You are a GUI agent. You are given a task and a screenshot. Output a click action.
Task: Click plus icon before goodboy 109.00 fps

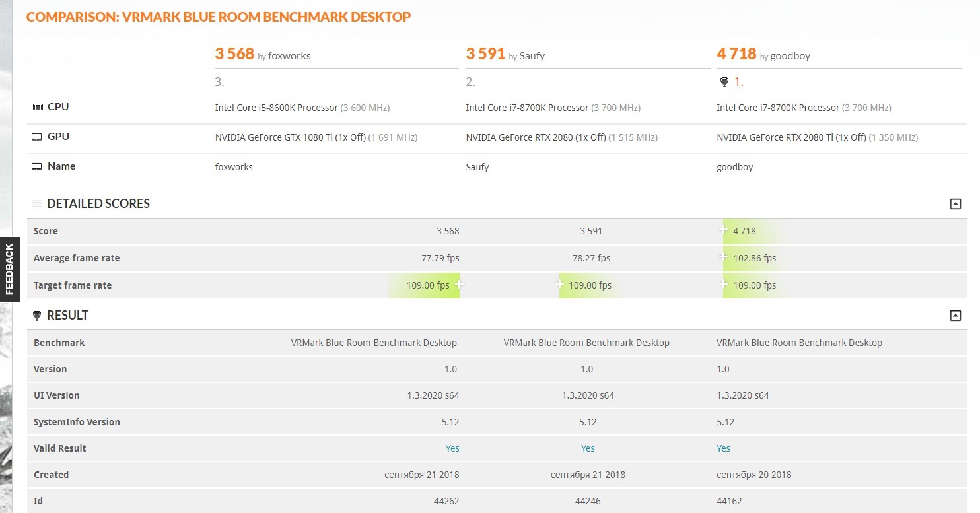(724, 285)
